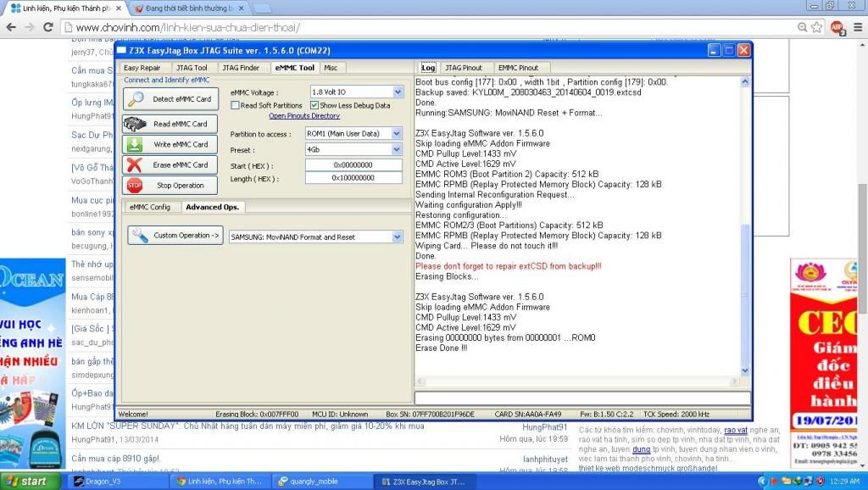The height and width of the screenshot is (490, 868).
Task: Click the red shield security tray icon
Action: coord(821,482)
